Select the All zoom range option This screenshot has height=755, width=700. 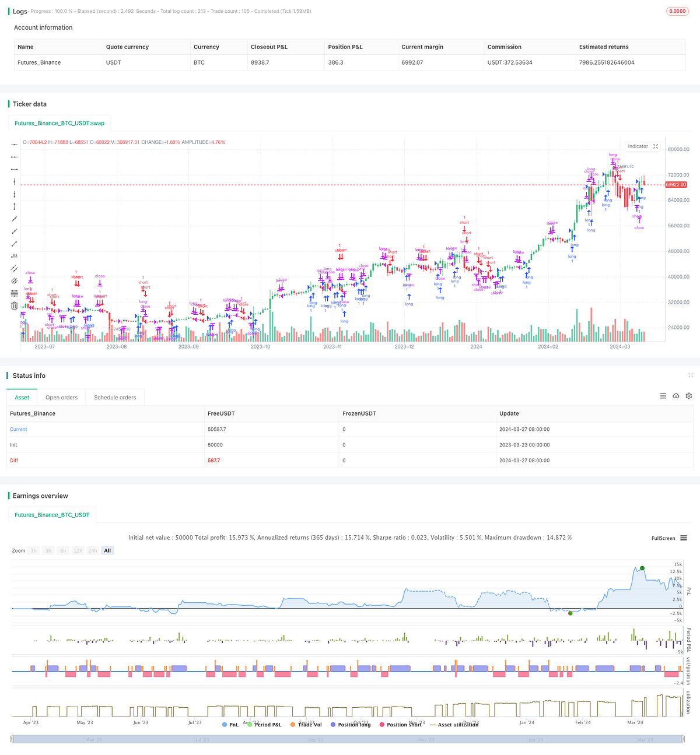point(107,550)
